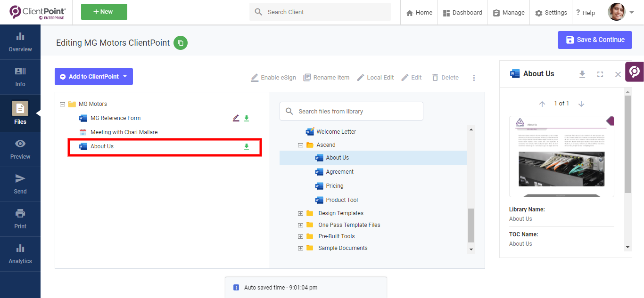Viewport: 644px width, 298px height.
Task: Open the Manage menu
Action: tap(509, 13)
